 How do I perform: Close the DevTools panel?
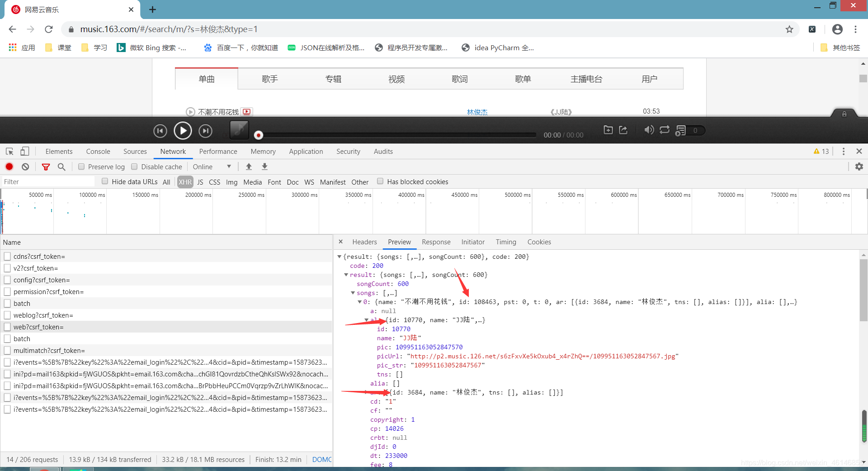point(859,152)
